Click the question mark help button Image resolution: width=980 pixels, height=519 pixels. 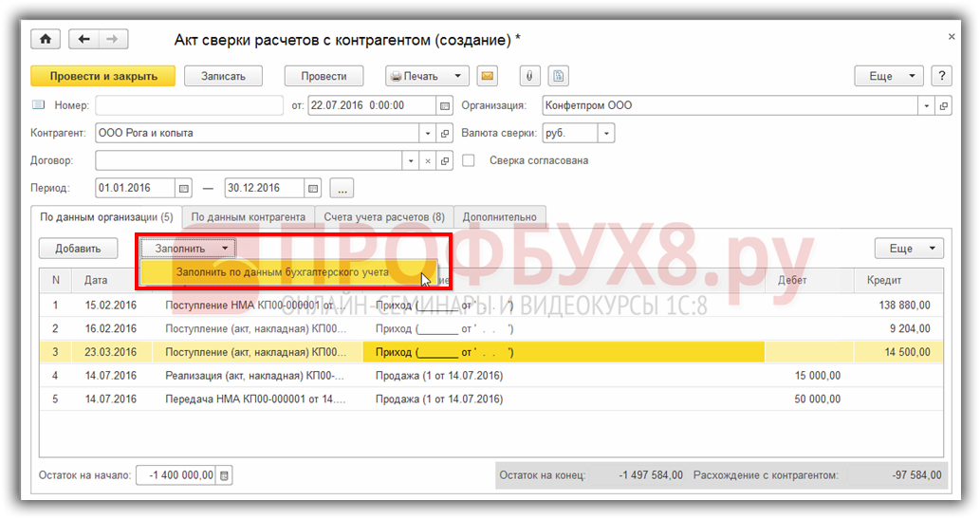click(x=941, y=76)
